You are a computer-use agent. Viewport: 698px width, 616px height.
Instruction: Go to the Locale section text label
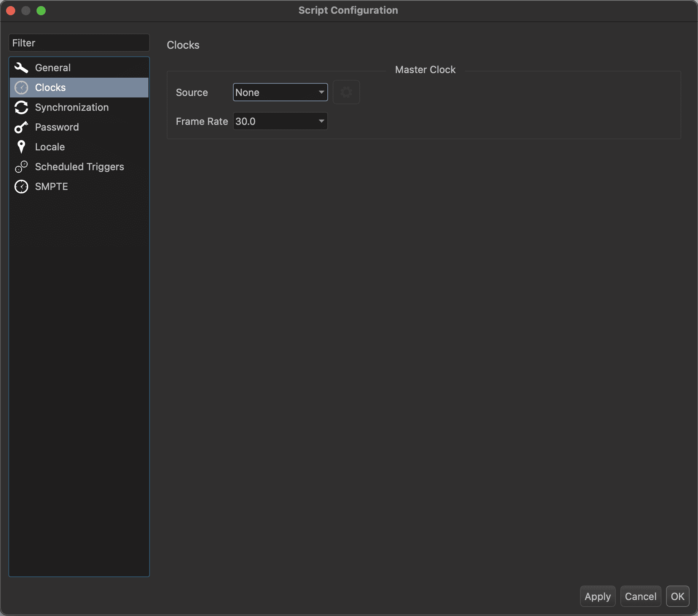click(50, 147)
